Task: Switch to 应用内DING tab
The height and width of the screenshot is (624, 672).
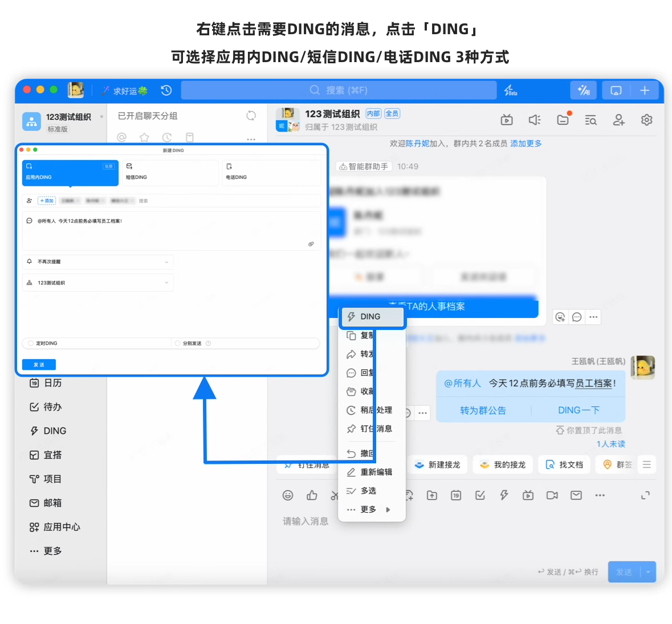Action: click(x=70, y=173)
